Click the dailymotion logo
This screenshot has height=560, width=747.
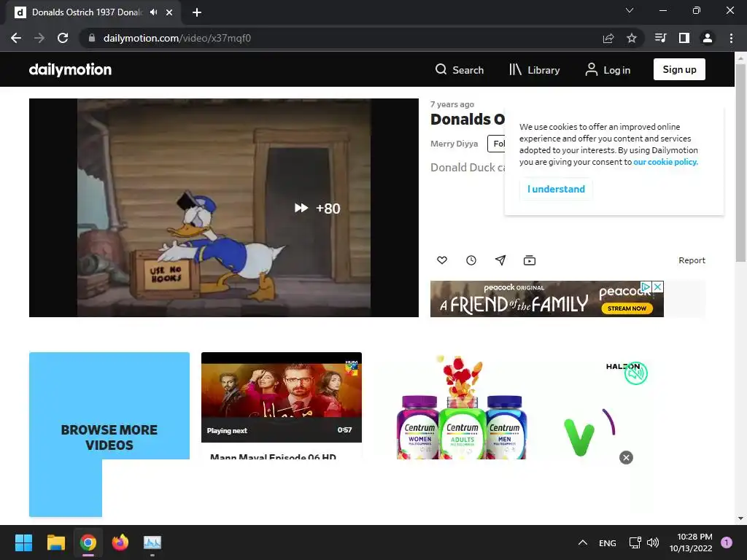click(x=70, y=69)
